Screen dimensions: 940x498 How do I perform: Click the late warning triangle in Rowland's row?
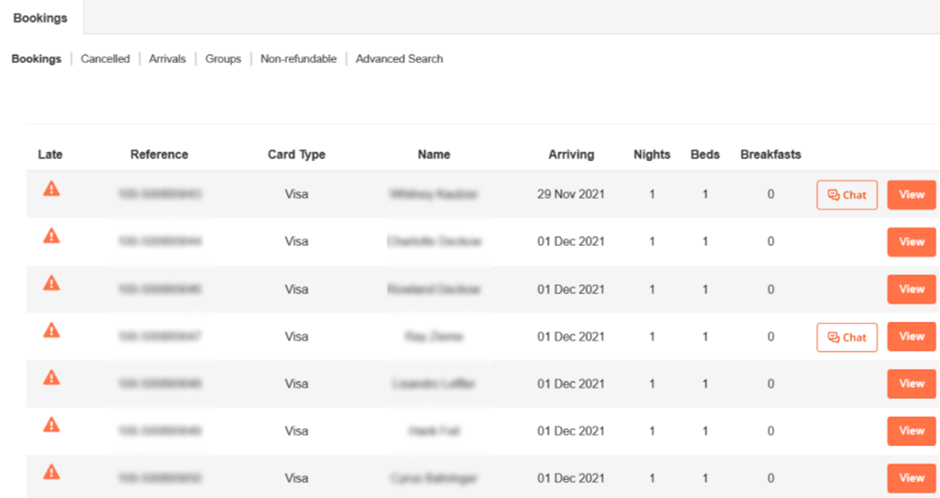52,283
